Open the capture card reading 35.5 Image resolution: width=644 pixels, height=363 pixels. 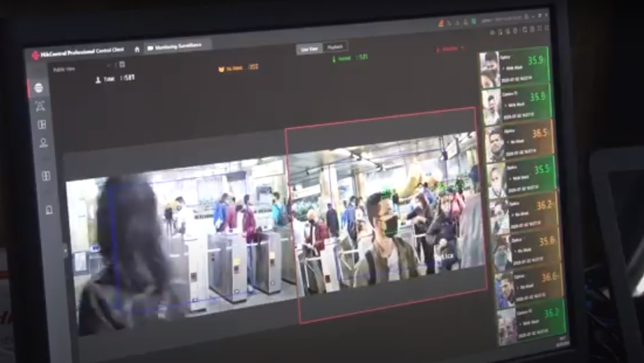click(x=522, y=177)
